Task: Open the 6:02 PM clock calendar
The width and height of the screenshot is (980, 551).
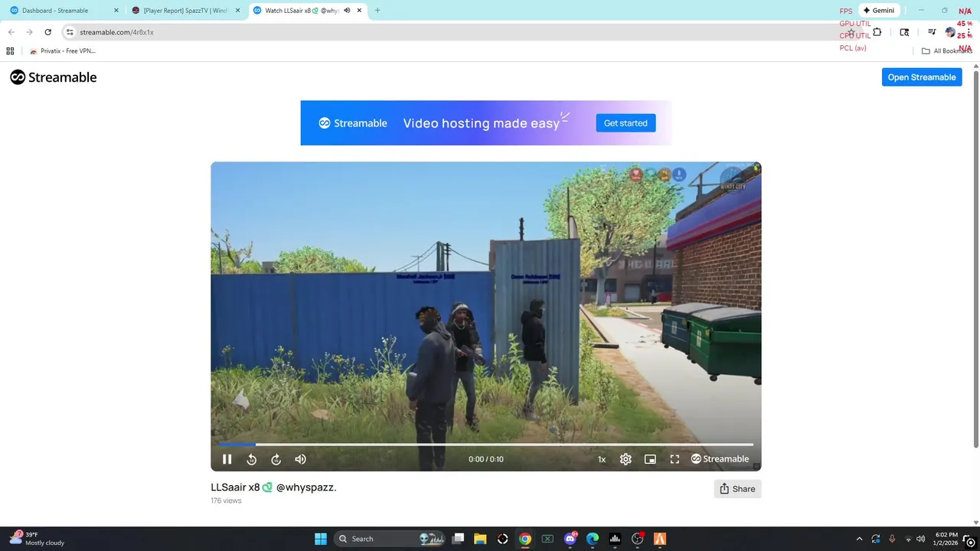Action: point(946,539)
